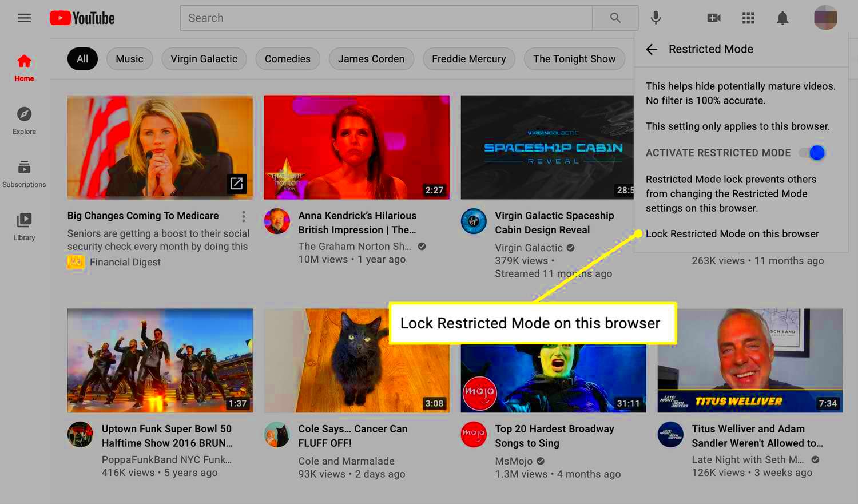Screen dimensions: 858x504
Task: Go to Home in sidebar
Action: [x=24, y=68]
